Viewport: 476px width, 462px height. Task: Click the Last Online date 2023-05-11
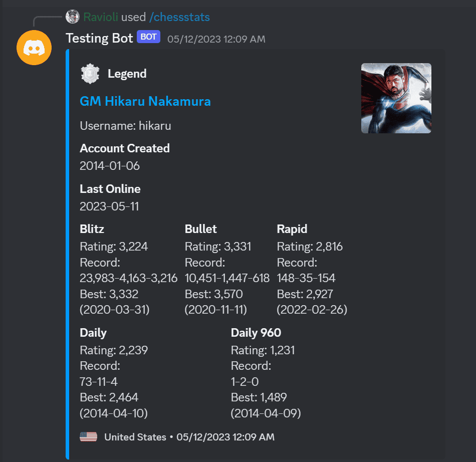click(109, 206)
